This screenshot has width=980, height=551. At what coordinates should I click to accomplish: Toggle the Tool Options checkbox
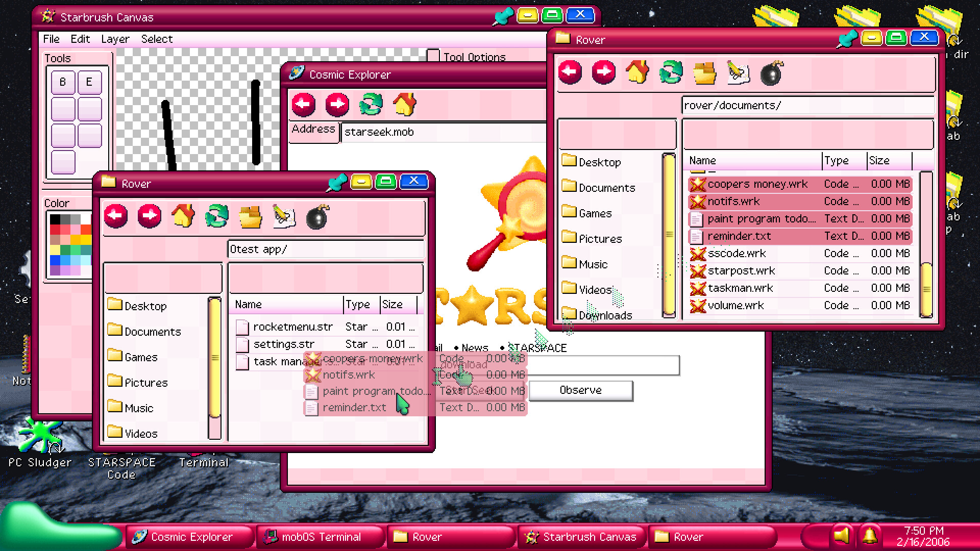432,56
